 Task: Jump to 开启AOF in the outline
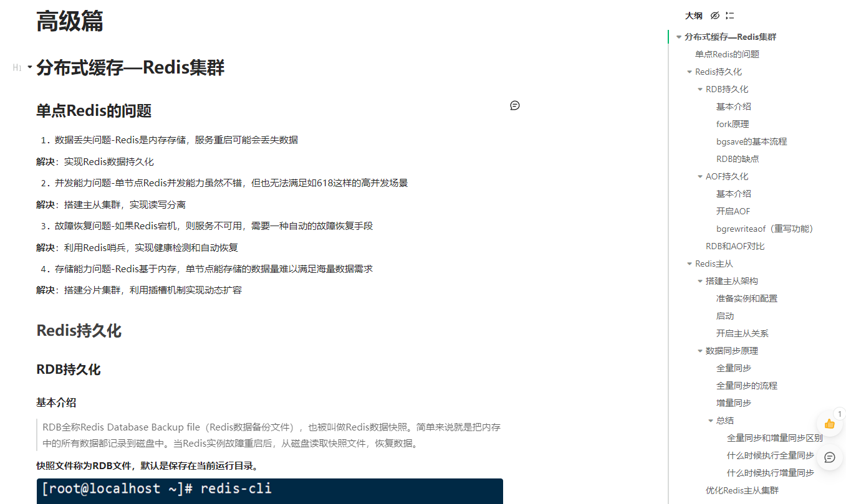click(x=733, y=211)
